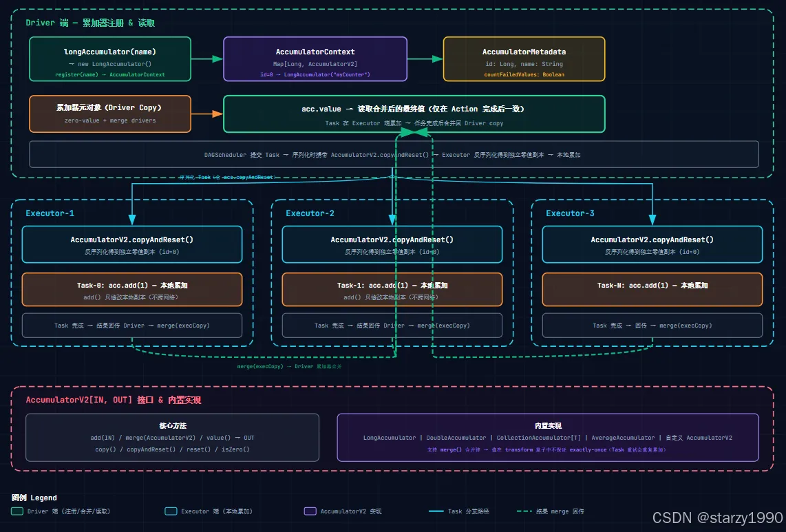Click the 'AccumulatorV2[IN, OUT]' section heading
This screenshot has width=786, height=532.
pos(114,400)
